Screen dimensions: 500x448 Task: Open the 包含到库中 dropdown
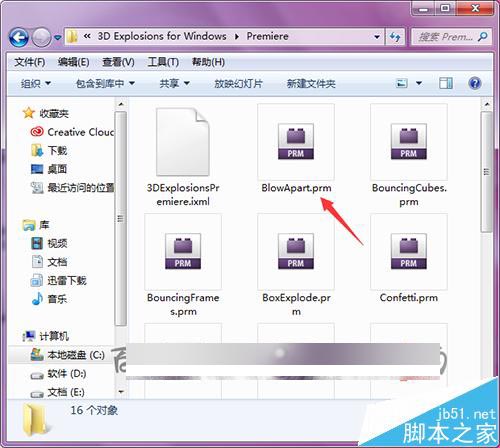(105, 83)
